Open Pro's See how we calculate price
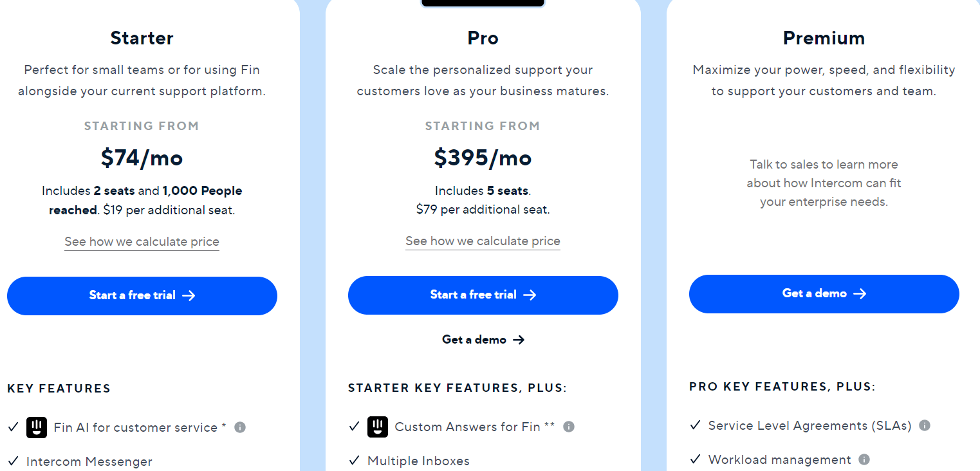The width and height of the screenshot is (980, 471). [x=483, y=241]
